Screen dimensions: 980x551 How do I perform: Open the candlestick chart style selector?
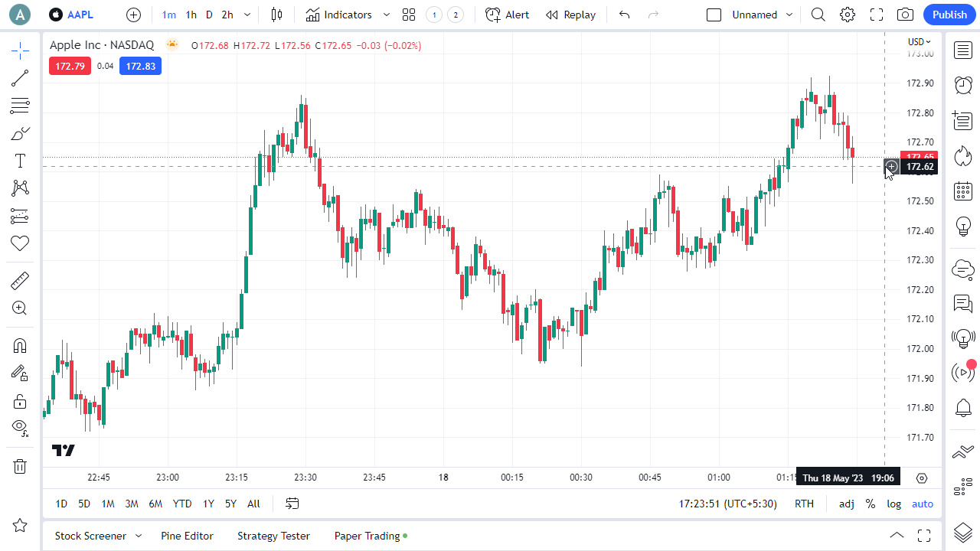click(x=276, y=15)
